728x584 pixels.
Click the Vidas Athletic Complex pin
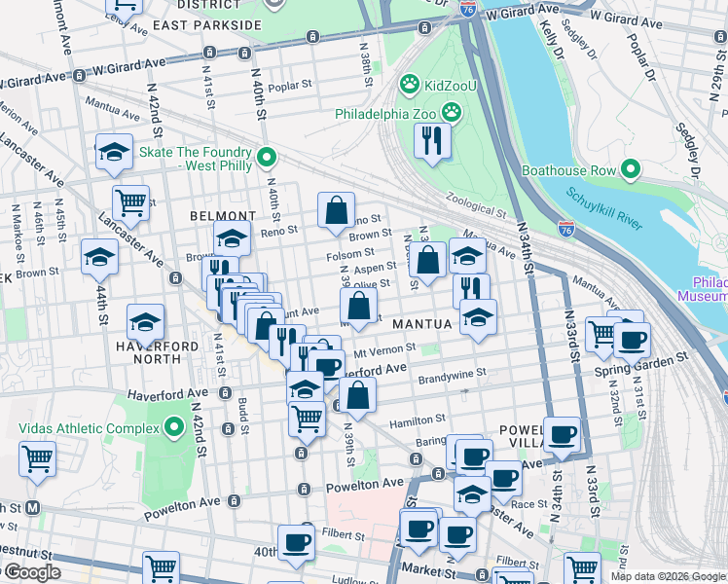click(x=174, y=427)
